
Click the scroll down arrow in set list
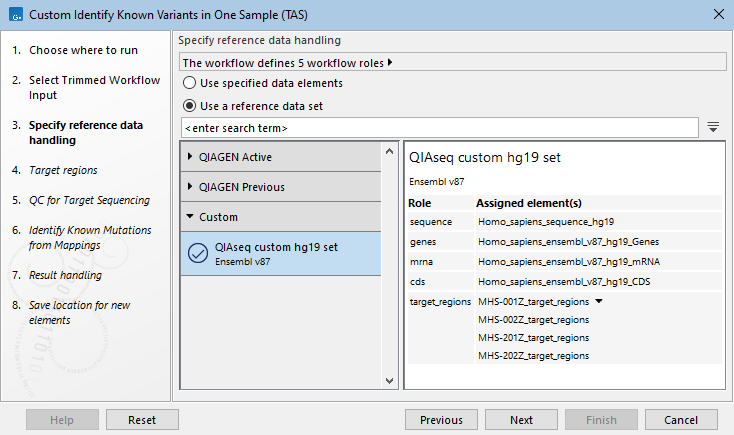(390, 380)
